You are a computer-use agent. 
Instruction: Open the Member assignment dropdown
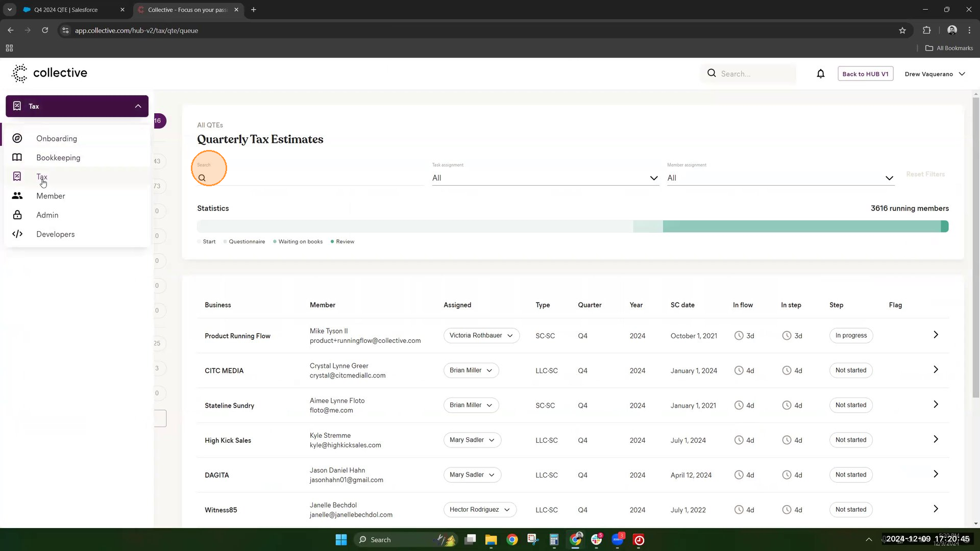click(x=780, y=178)
